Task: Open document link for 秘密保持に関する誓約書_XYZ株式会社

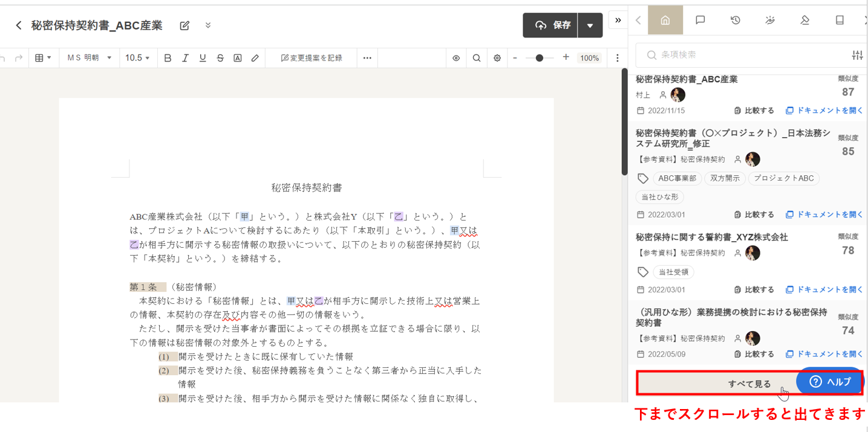Action: [824, 289]
